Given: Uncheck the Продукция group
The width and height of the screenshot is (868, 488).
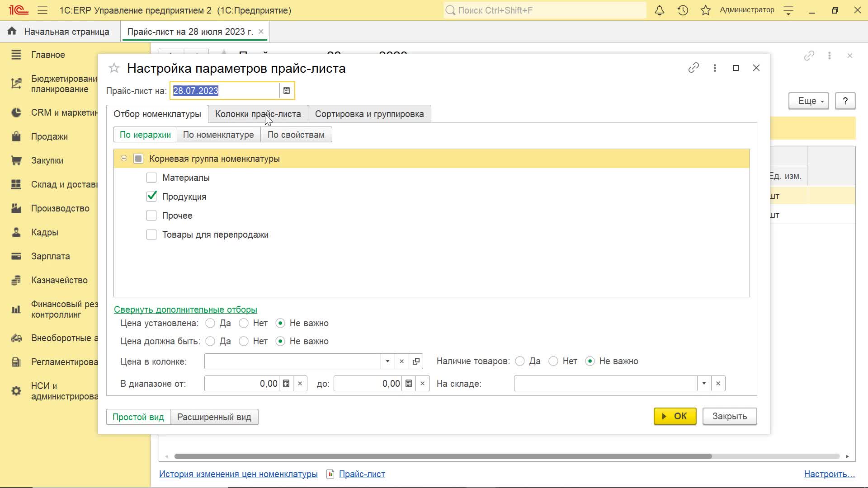Looking at the screenshot, I should click(151, 197).
